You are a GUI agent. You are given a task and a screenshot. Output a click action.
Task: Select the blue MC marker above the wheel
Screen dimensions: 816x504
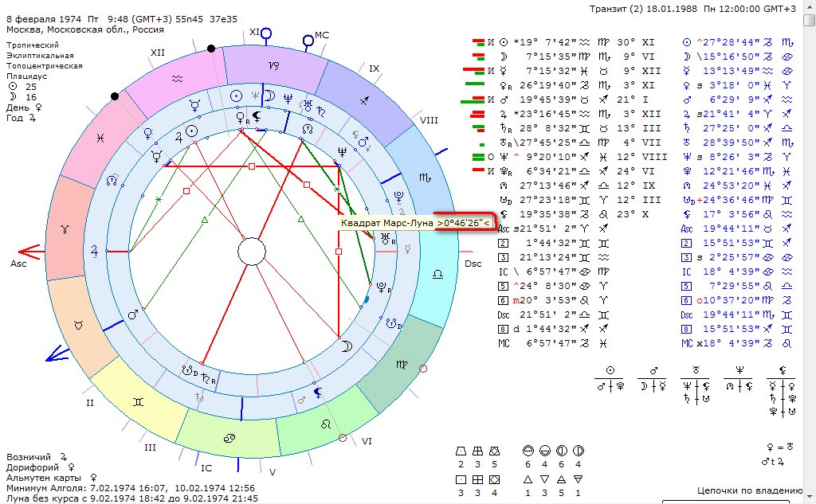[x=309, y=38]
